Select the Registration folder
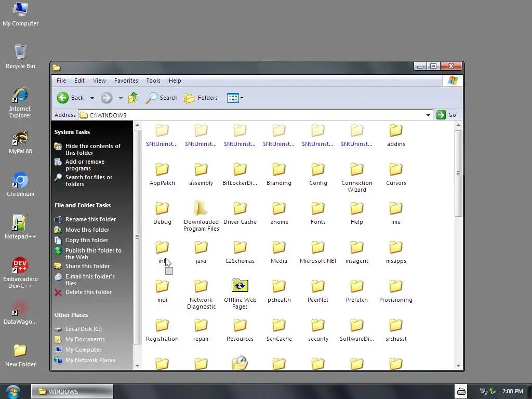532x399 pixels. click(162, 330)
